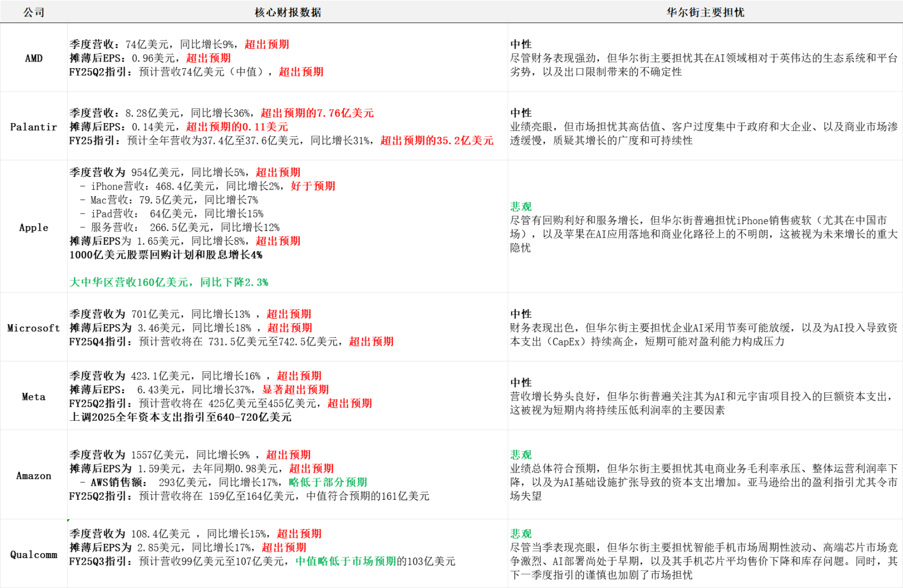Click Meta's FY25Q2指引 425亿至455亿 line
The height and width of the screenshot is (588, 903).
point(221,403)
